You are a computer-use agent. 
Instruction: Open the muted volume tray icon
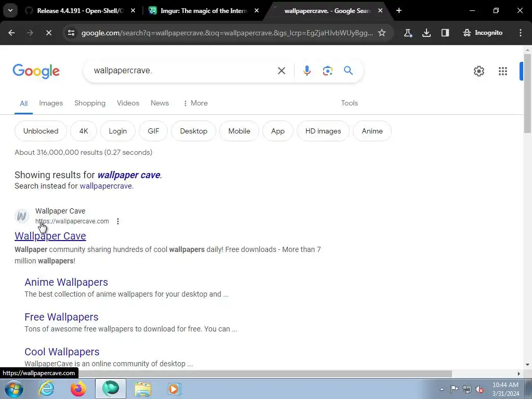(x=480, y=389)
